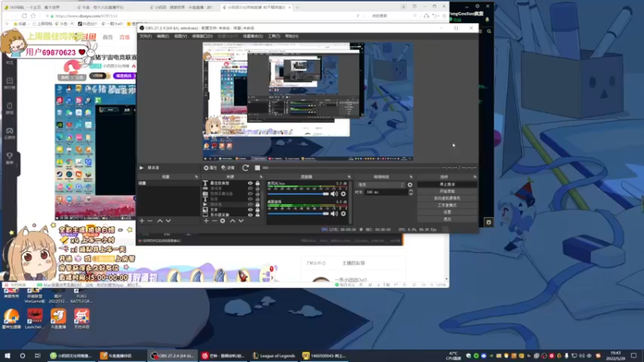Open OBS 视图(V) menu
This screenshot has width=644, height=362.
pos(180,36)
